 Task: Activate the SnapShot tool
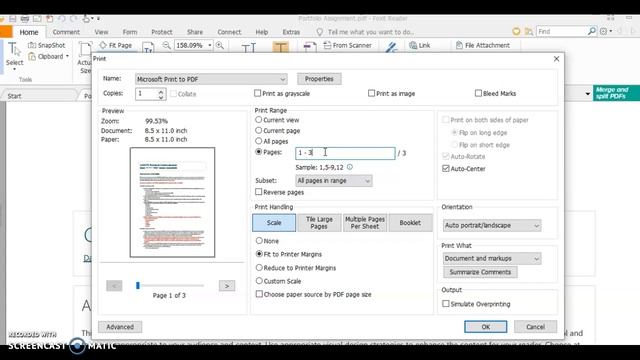pos(47,45)
